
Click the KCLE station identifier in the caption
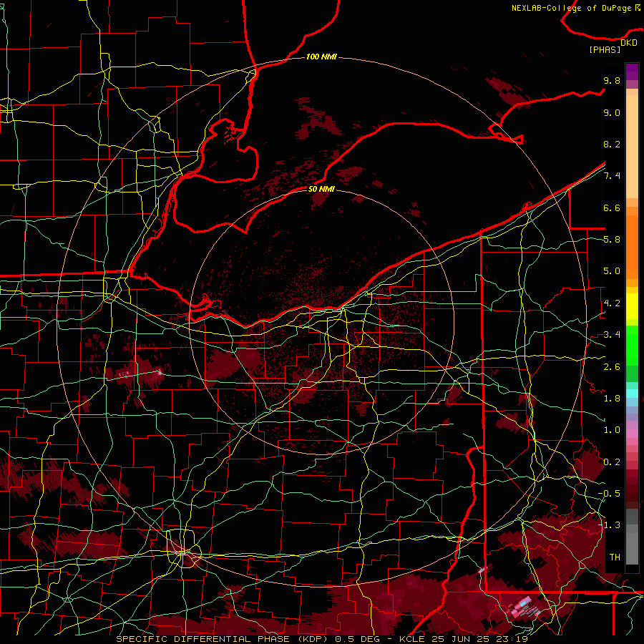(x=412, y=639)
